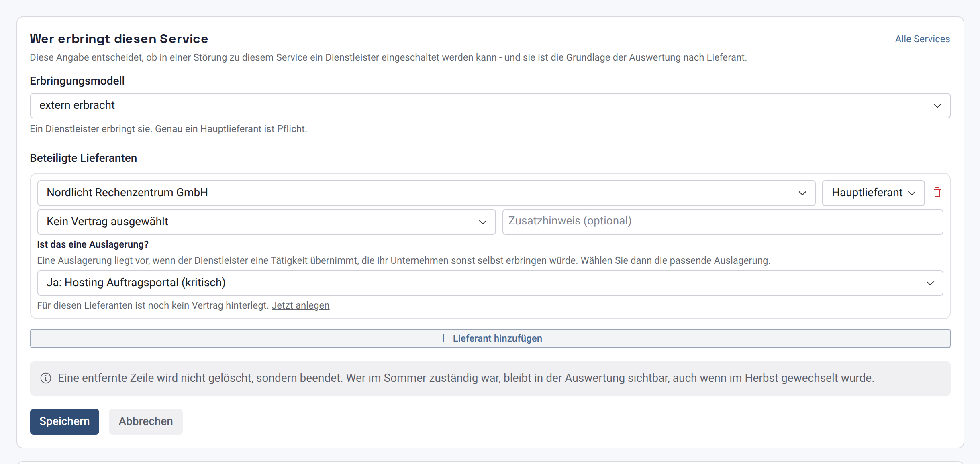Click the Ist das eine Auslagerung? label
This screenshot has width=980, height=464.
click(93, 244)
